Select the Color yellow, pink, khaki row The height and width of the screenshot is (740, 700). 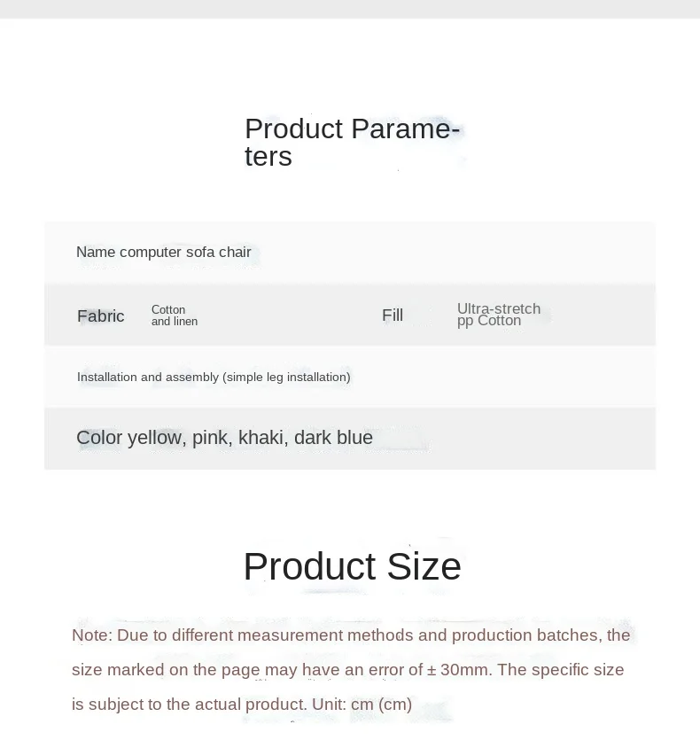[350, 438]
